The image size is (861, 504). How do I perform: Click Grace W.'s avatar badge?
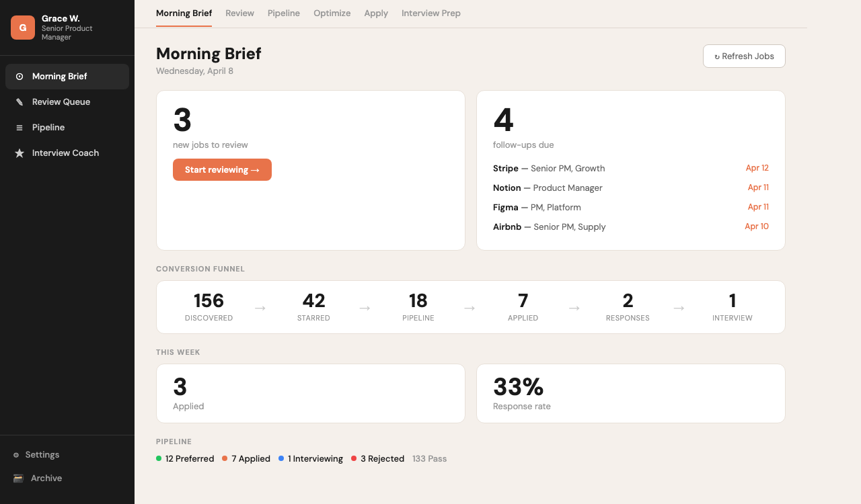[x=22, y=28]
